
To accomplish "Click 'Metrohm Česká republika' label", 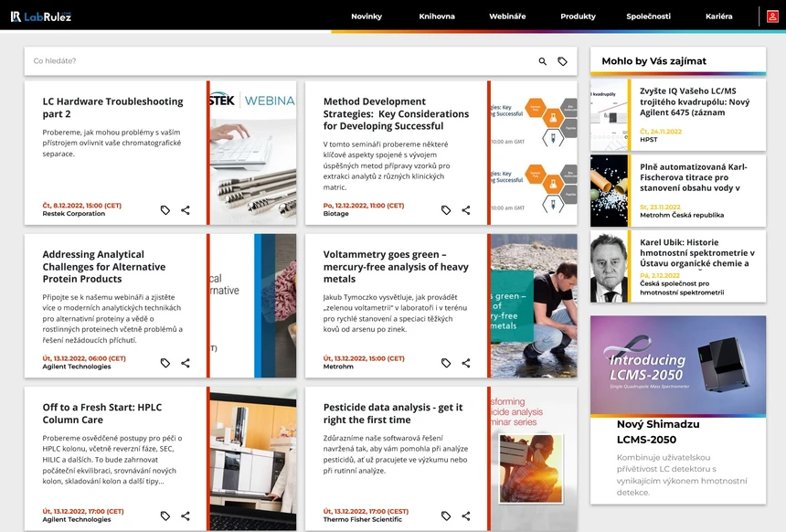I will point(682,215).
